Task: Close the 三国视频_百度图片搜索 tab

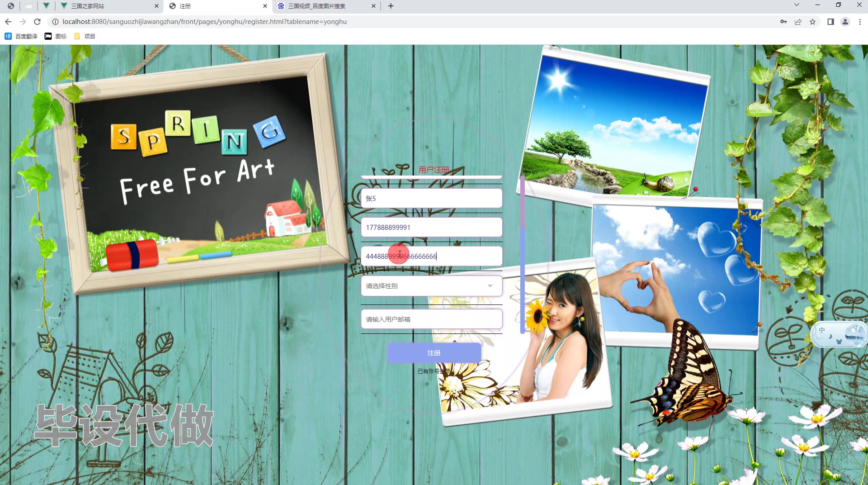Action: [373, 6]
